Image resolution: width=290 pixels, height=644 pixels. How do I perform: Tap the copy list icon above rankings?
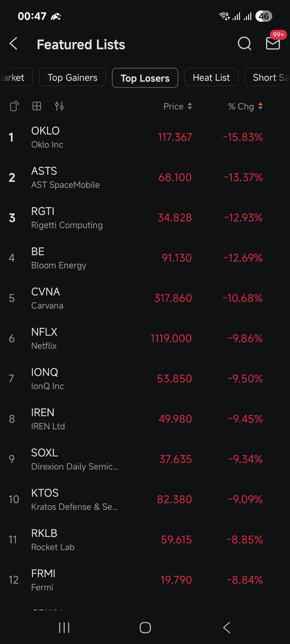[14, 106]
